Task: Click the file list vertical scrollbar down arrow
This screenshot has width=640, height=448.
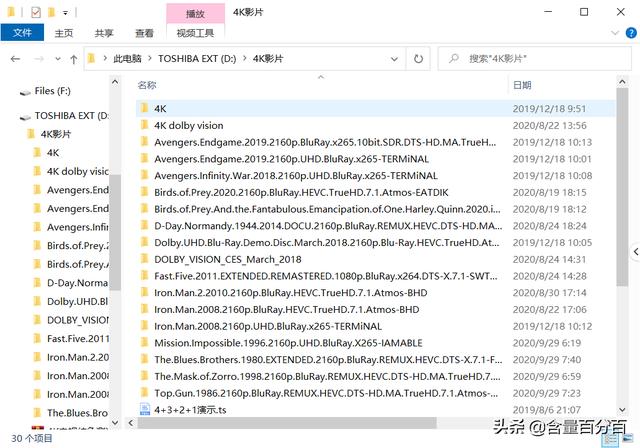Action: (622, 409)
